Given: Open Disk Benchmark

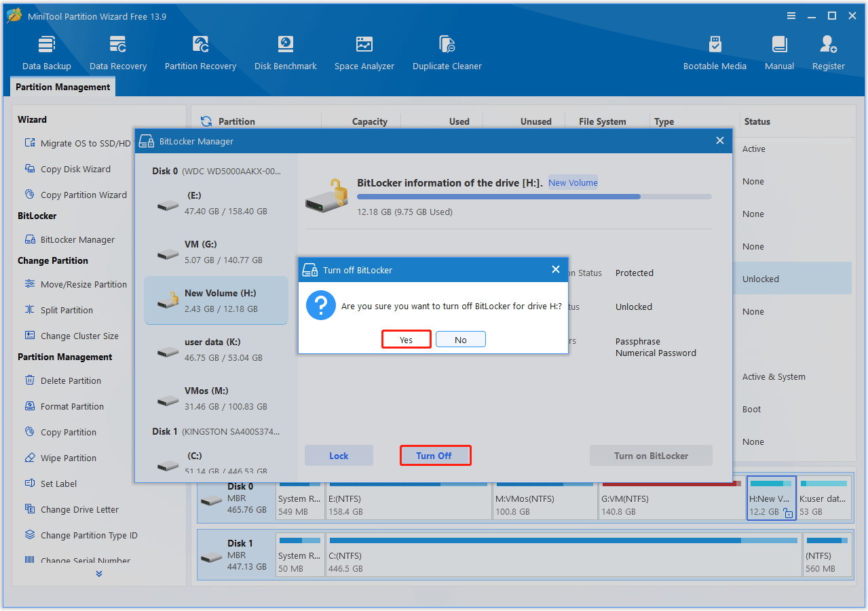Looking at the screenshot, I should (286, 53).
